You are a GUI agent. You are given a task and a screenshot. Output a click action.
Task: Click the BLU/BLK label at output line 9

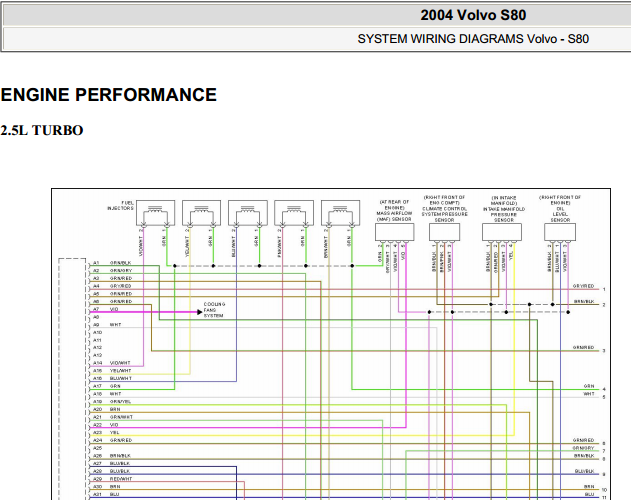click(x=584, y=471)
